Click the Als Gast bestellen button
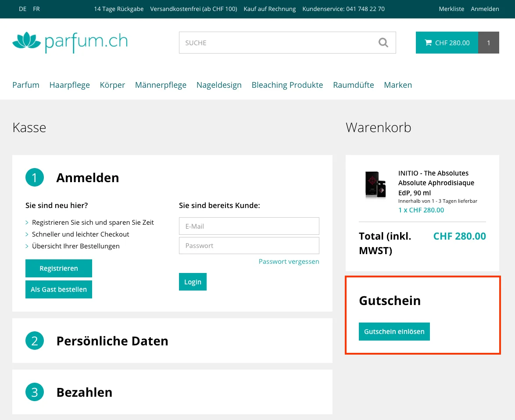 (58, 289)
